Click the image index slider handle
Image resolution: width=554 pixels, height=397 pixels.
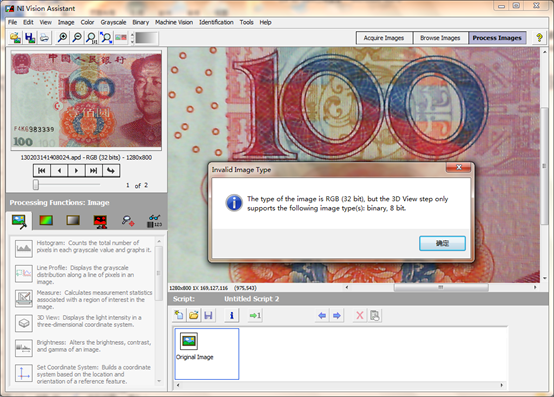coord(36,184)
